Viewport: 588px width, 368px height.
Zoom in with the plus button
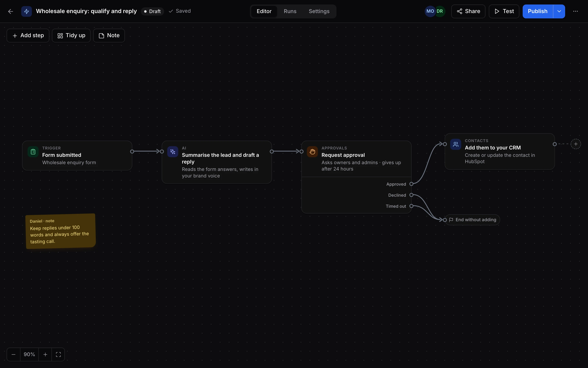tap(45, 355)
